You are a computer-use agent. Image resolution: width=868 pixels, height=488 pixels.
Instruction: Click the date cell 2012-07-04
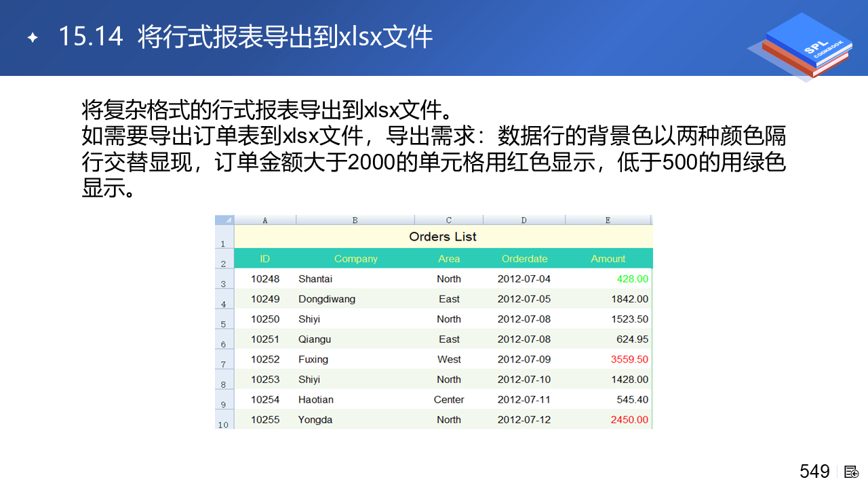click(524, 279)
